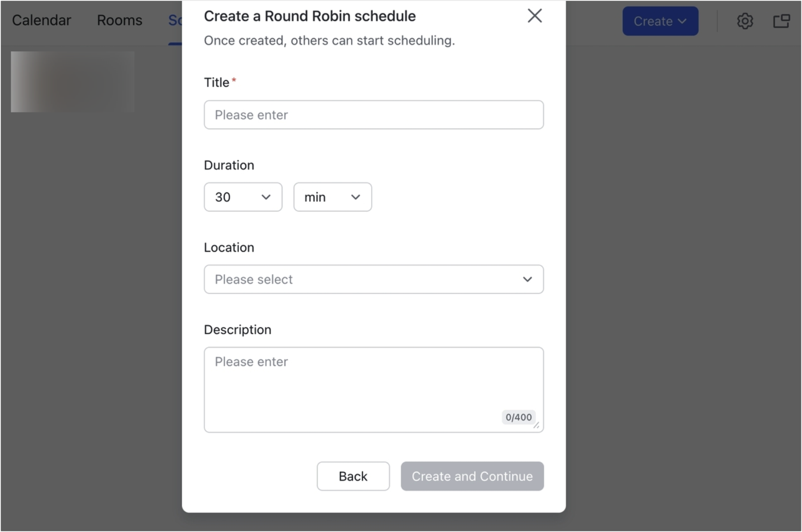Switch to the Rooms tab
802x532 pixels.
point(119,21)
